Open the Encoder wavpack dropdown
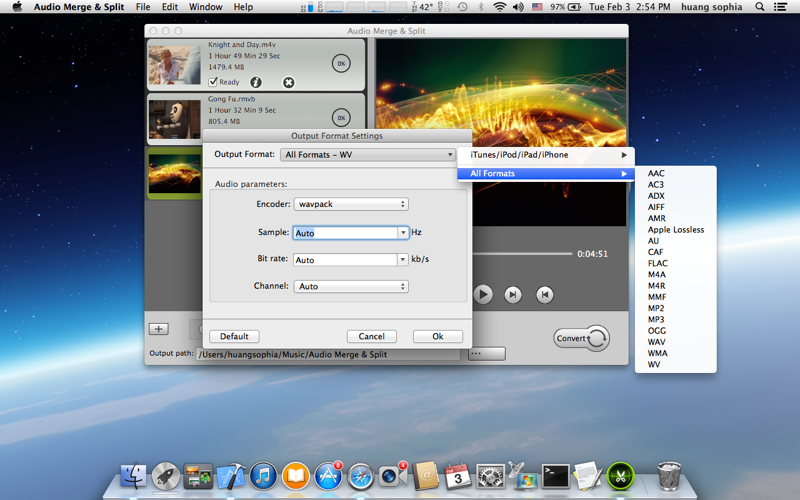This screenshot has height=500, width=800. 351,204
